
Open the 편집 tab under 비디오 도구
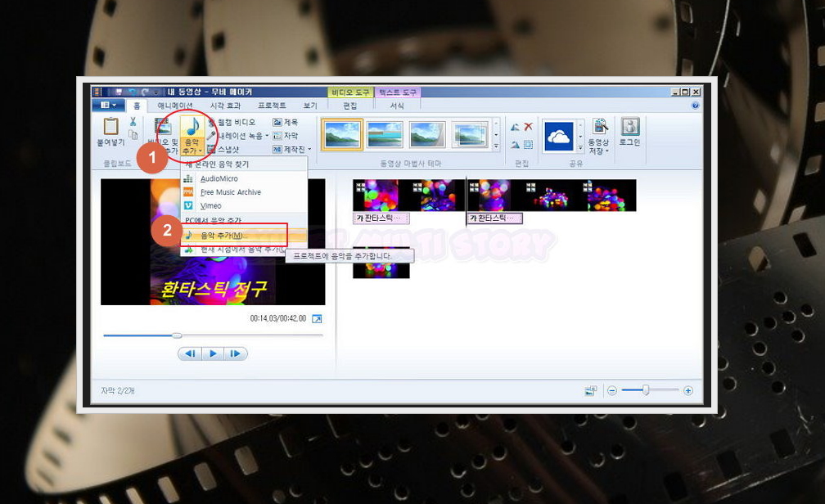tap(350, 106)
